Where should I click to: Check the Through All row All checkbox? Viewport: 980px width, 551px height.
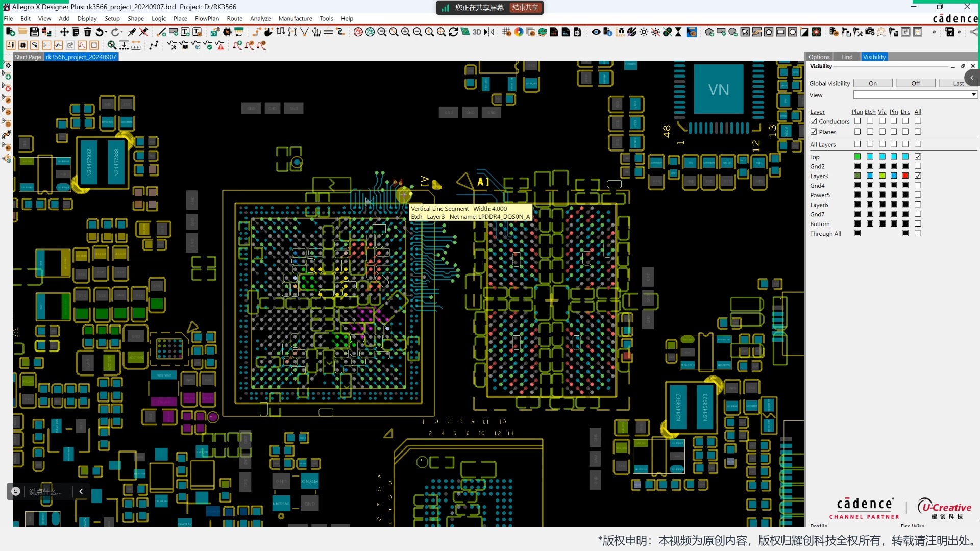918,233
